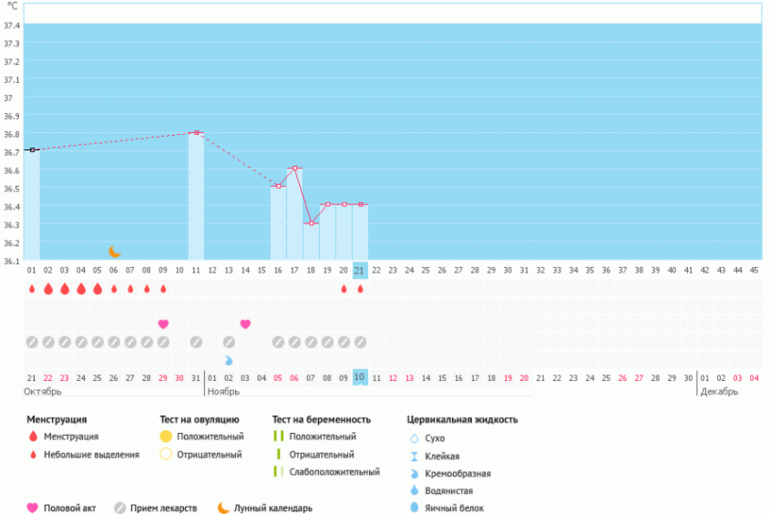Click the medication icon on cycle day 13
The image size is (770, 514).
click(x=229, y=342)
